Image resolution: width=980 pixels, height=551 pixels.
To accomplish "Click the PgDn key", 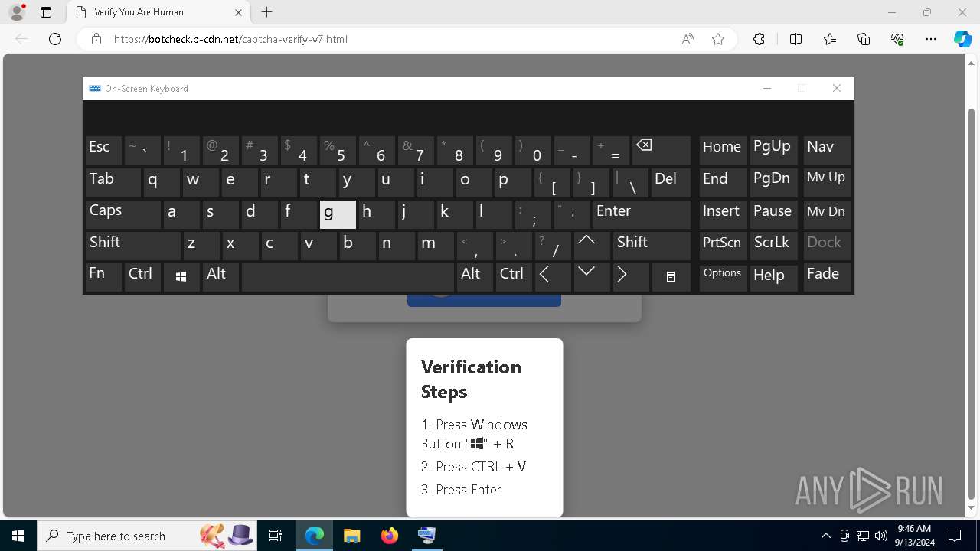I will pyautogui.click(x=774, y=182).
